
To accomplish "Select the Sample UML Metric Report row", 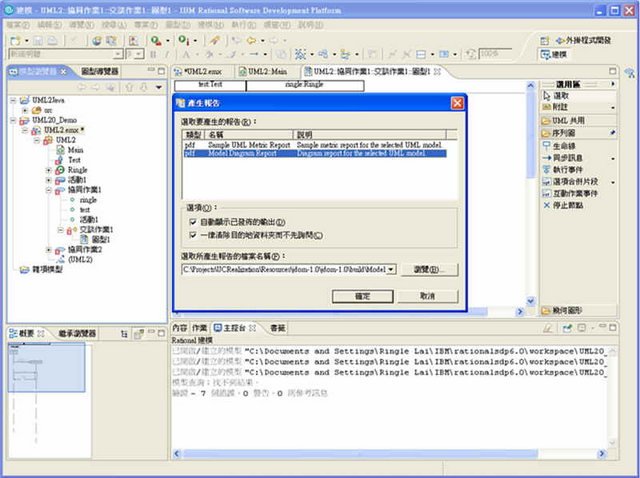I will [314, 145].
